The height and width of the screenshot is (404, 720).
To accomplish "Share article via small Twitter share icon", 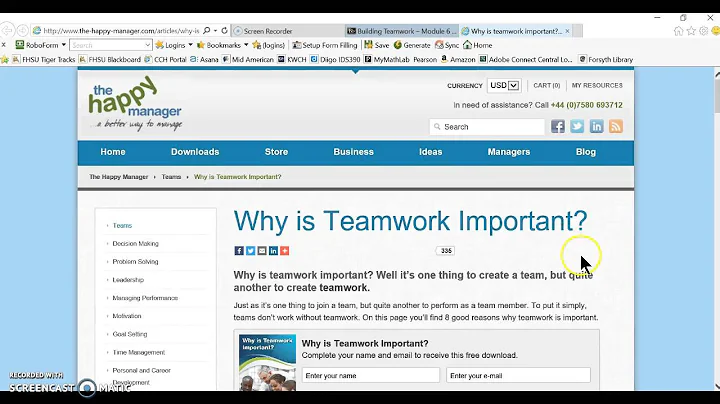I will click(250, 251).
